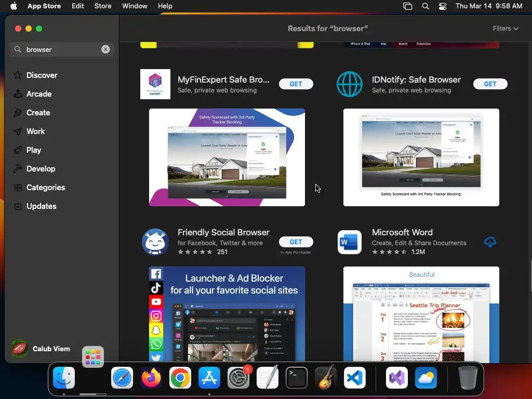
Task: Open the App Store menu
Action: [44, 6]
